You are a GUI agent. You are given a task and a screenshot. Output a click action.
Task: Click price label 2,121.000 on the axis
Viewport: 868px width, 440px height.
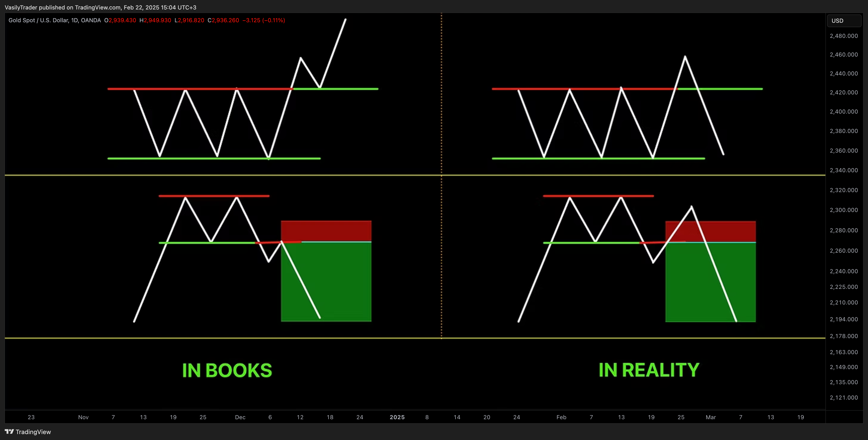844,398
